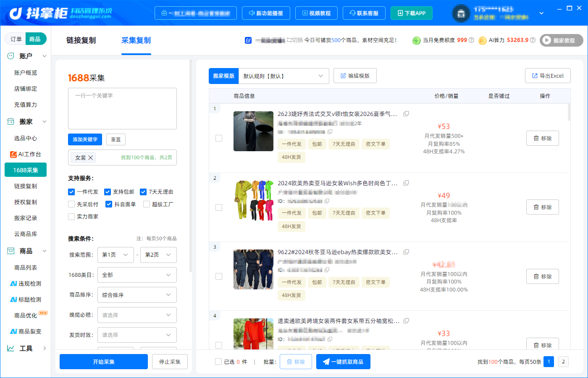Click the 一键抓取商品 button

pos(343,362)
